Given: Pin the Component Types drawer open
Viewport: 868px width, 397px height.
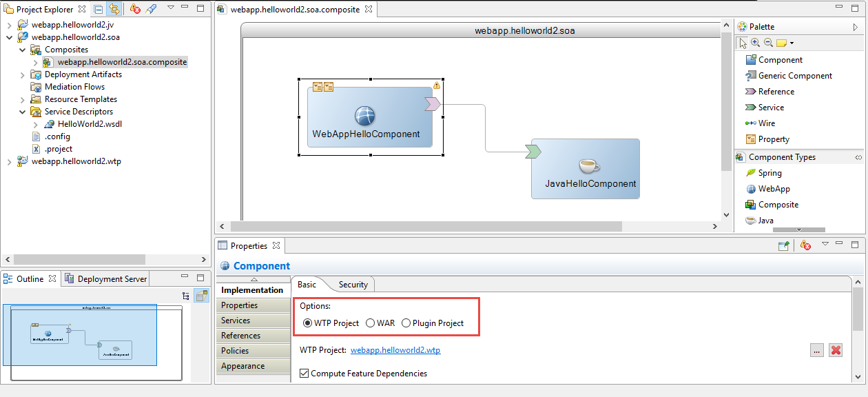Looking at the screenshot, I should coord(858,157).
